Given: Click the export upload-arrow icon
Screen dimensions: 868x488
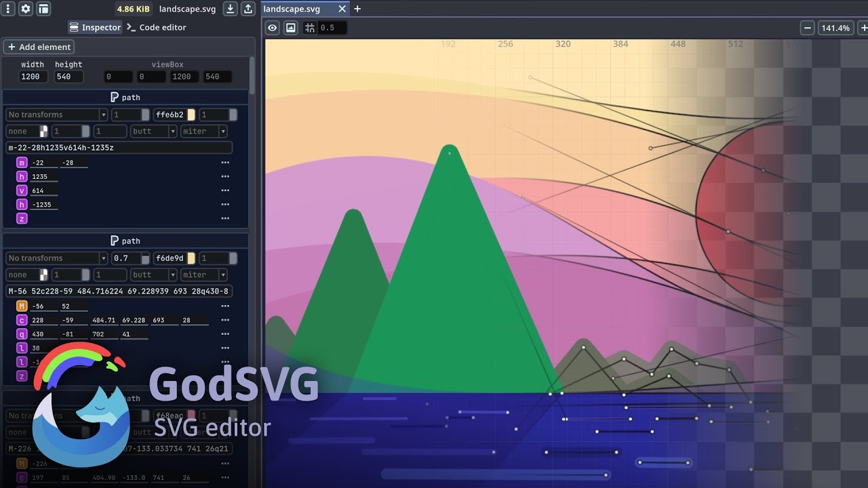Looking at the screenshot, I should point(248,9).
